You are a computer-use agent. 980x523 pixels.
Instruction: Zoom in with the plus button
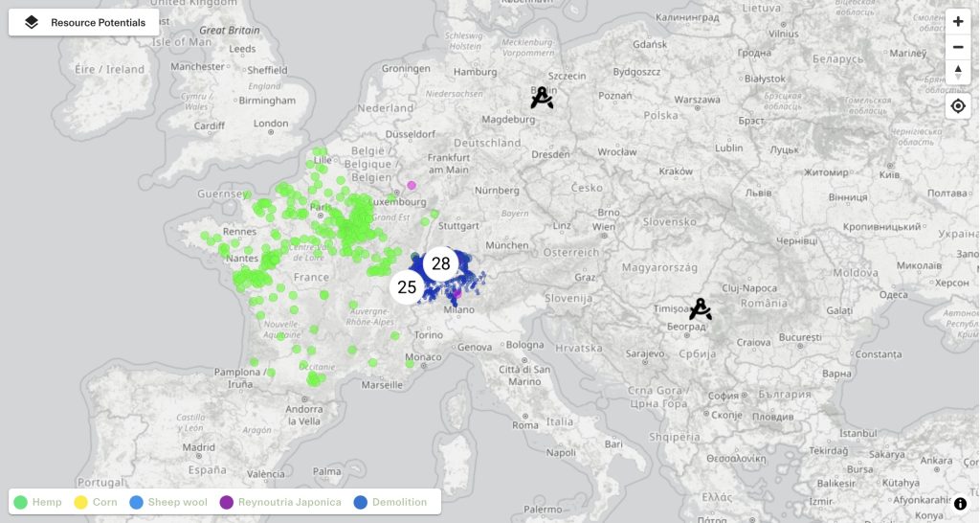(957, 22)
